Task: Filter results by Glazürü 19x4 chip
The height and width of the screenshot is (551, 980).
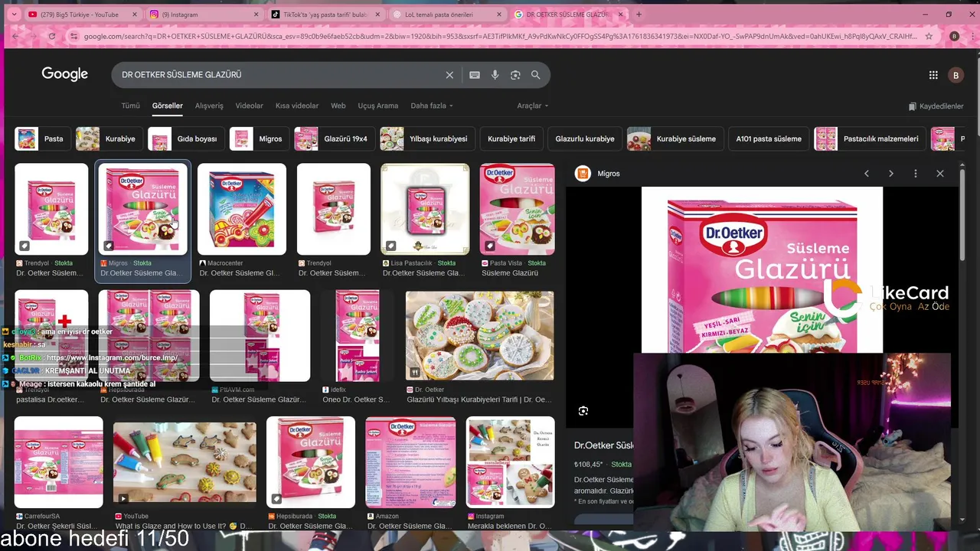Action: (334, 139)
